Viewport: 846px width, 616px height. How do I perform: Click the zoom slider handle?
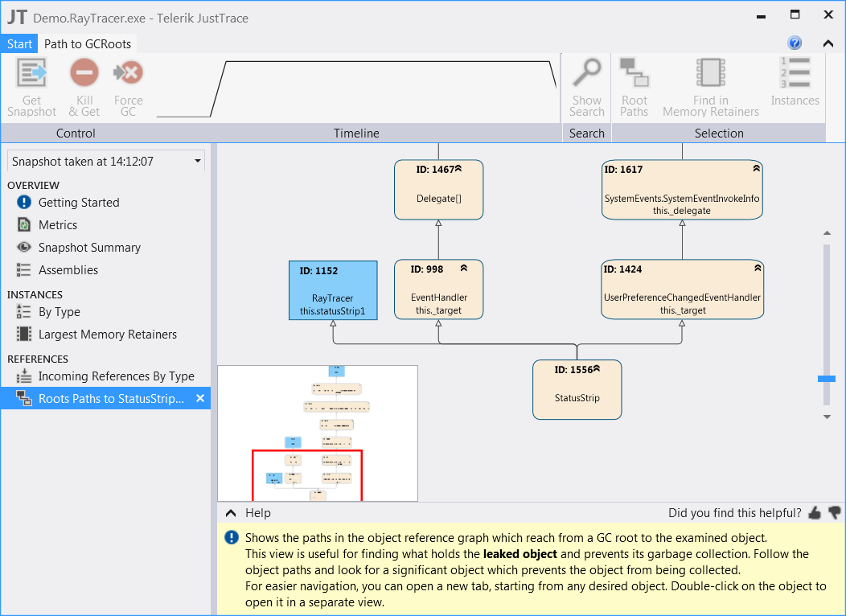point(827,379)
